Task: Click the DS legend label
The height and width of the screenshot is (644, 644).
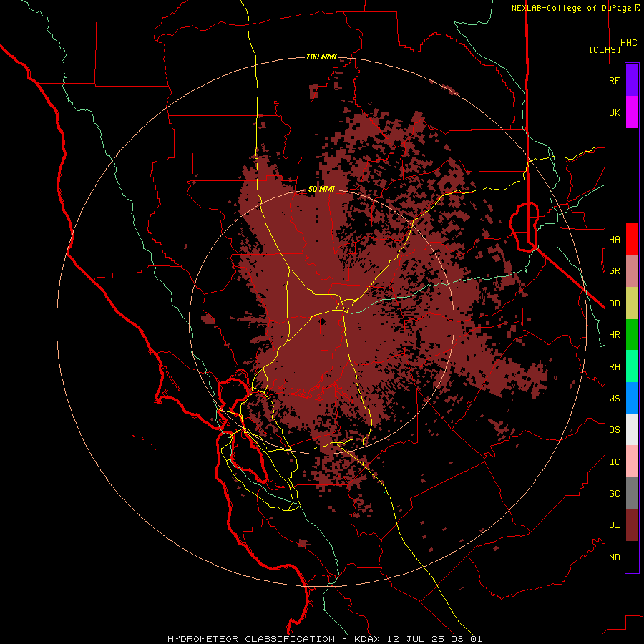Action: tap(614, 430)
